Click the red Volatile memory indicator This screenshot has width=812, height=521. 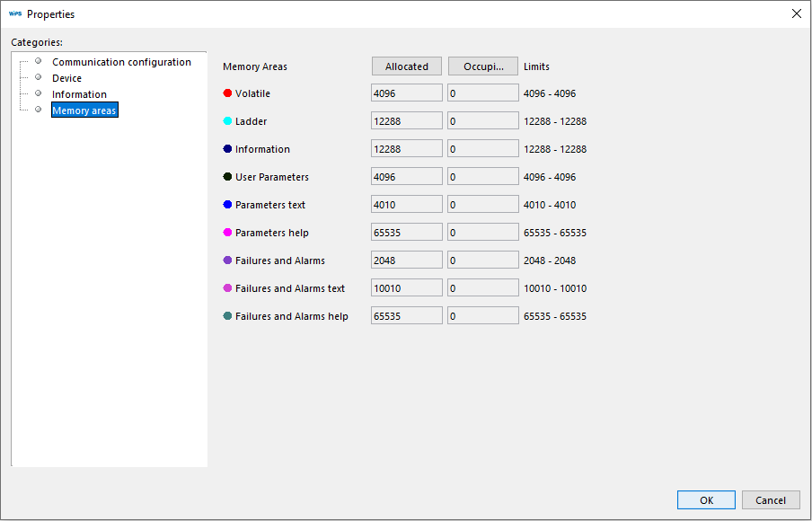pyautogui.click(x=228, y=93)
